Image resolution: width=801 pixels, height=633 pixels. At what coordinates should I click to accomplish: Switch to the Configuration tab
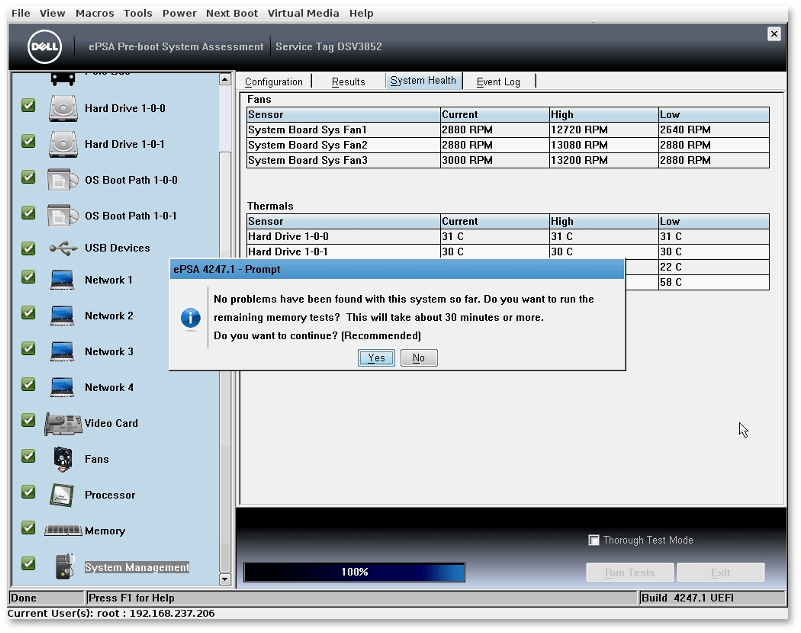click(x=274, y=82)
